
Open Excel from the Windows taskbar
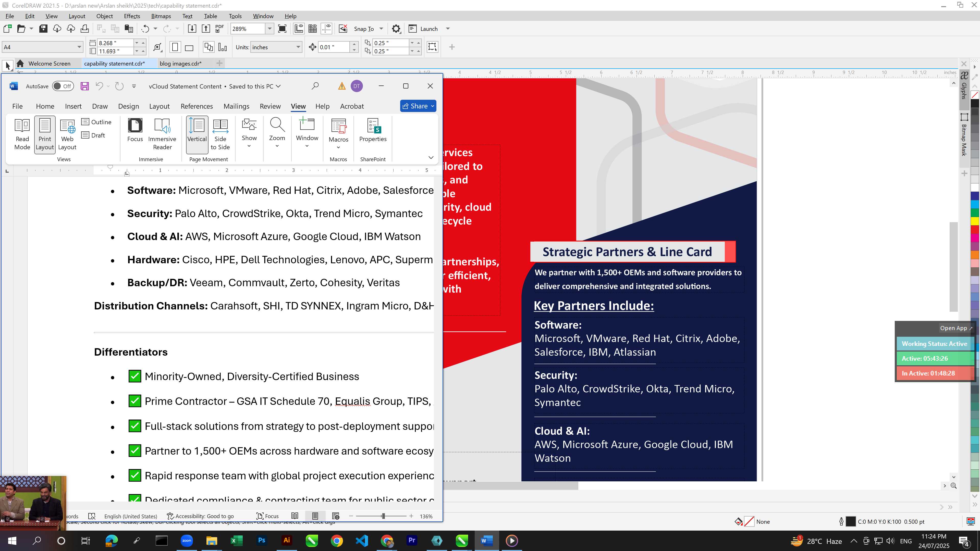tap(237, 540)
